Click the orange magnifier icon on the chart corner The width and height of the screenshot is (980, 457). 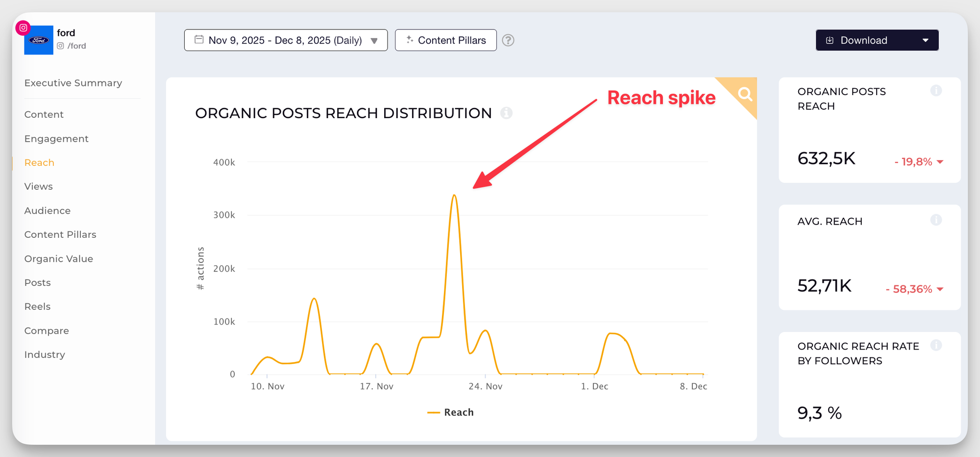tap(745, 94)
